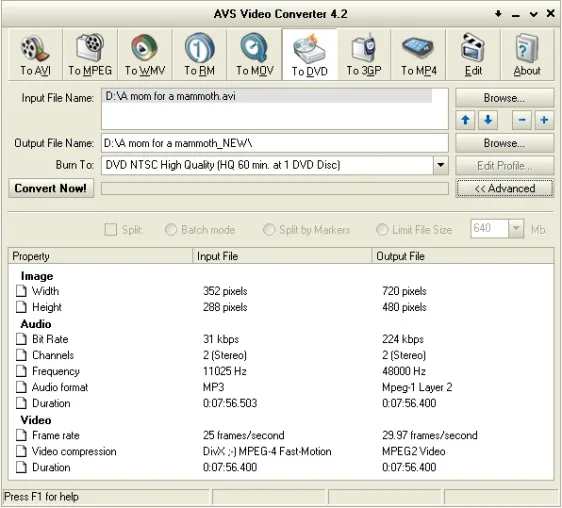Start conversion with Convert Now!
The width and height of the screenshot is (562, 508).
pos(51,188)
